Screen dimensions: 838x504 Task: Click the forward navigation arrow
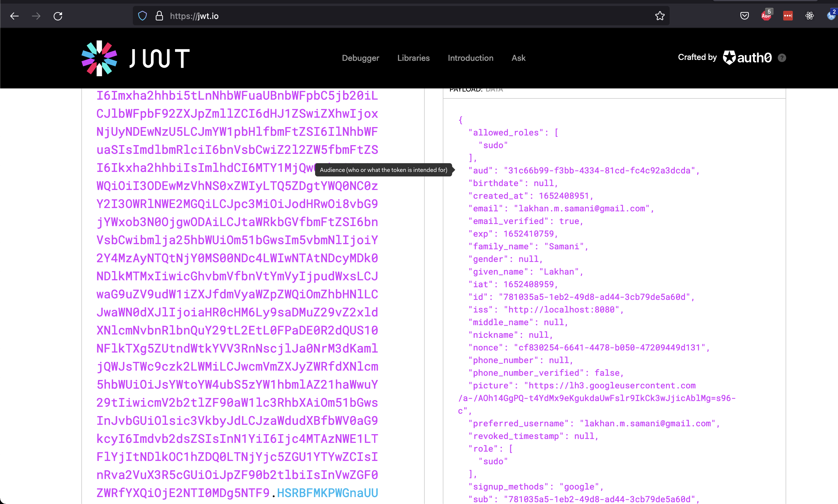coord(36,16)
